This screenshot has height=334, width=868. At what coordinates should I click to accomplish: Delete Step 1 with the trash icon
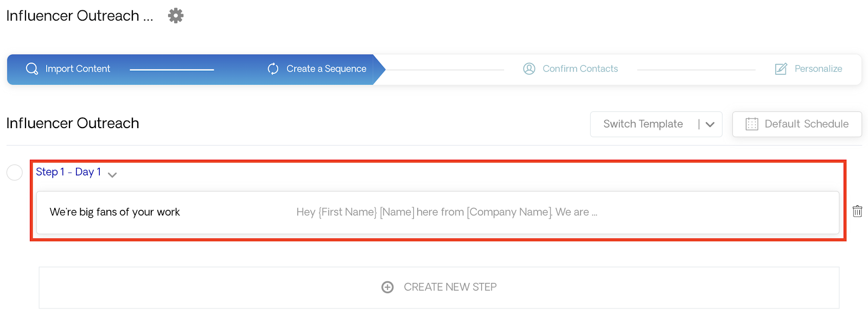coord(857,211)
